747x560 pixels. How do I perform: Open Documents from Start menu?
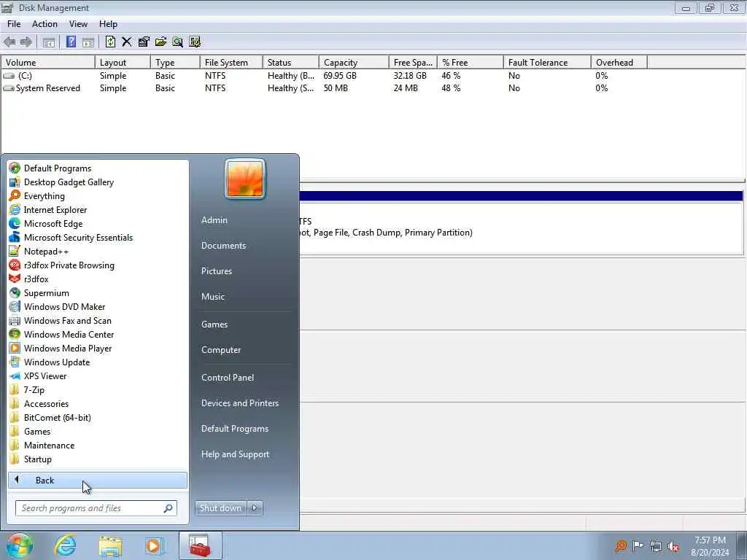point(223,246)
